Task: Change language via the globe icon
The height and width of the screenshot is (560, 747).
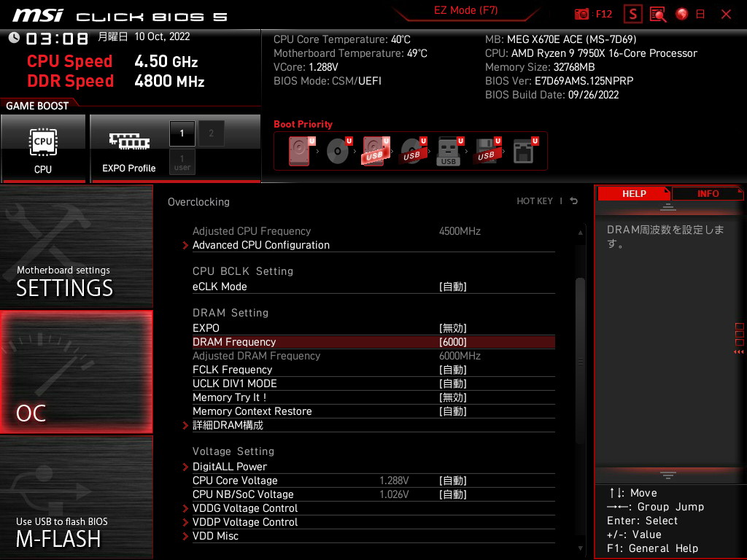Action: tap(682, 14)
